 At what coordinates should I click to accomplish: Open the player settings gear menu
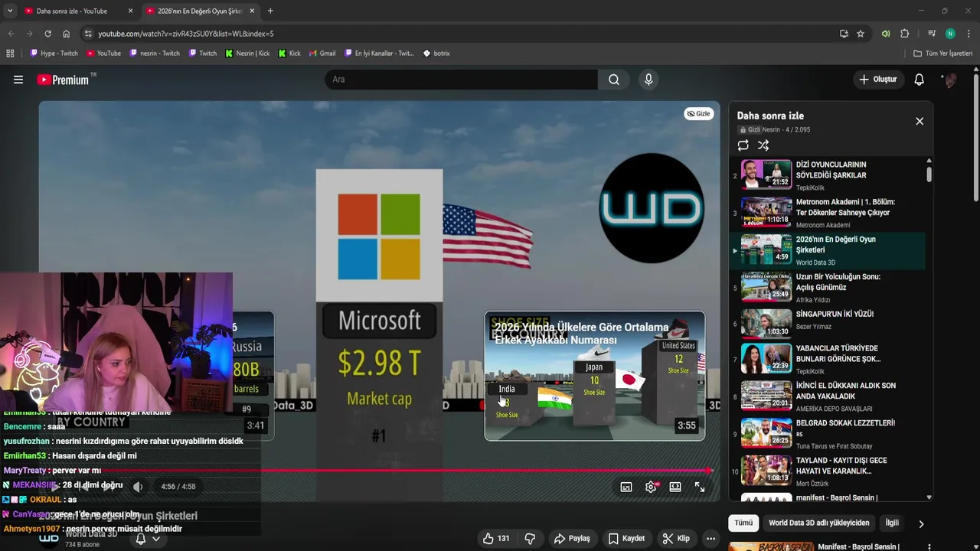click(651, 487)
